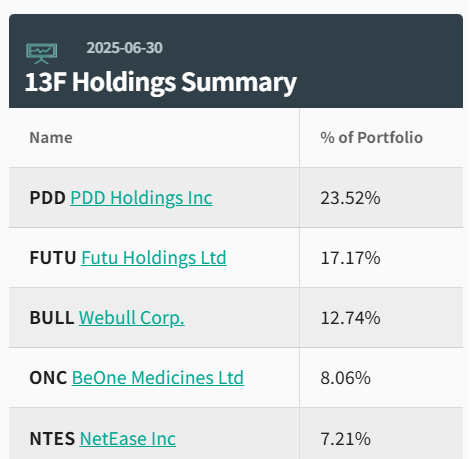The image size is (470, 459).
Task: Select the 17.17% portfolio value
Action: [x=350, y=258]
